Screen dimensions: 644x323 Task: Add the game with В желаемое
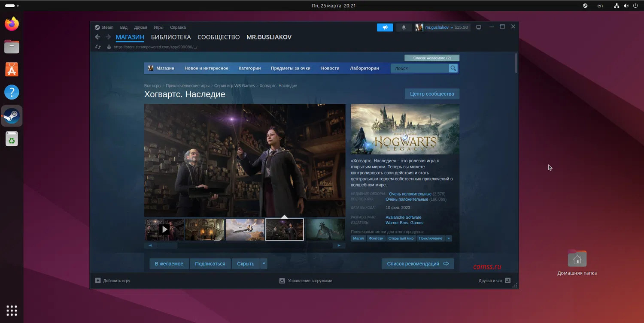click(169, 264)
